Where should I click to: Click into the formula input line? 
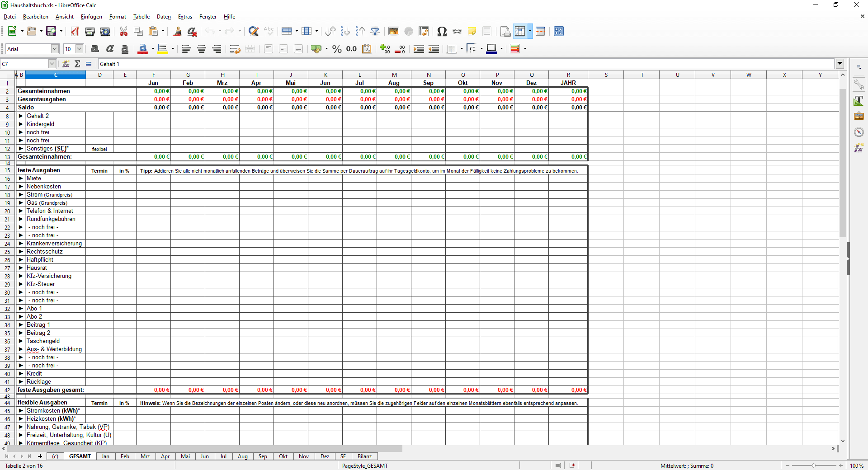pyautogui.click(x=452, y=64)
